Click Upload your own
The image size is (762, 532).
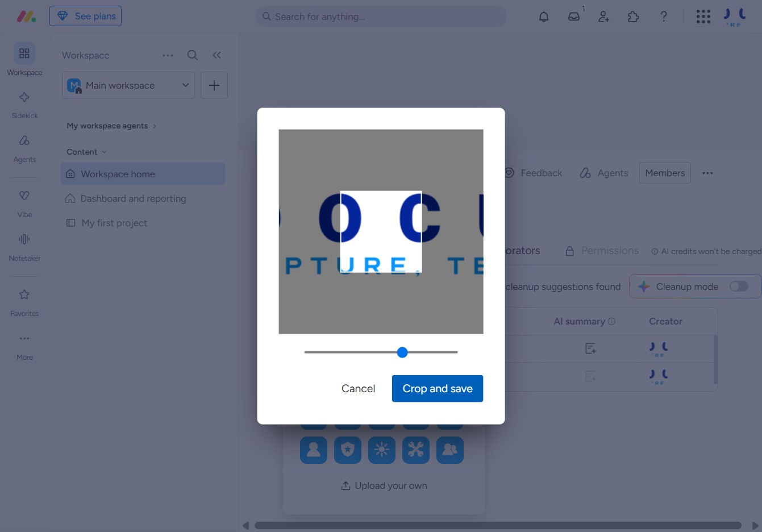coord(384,485)
